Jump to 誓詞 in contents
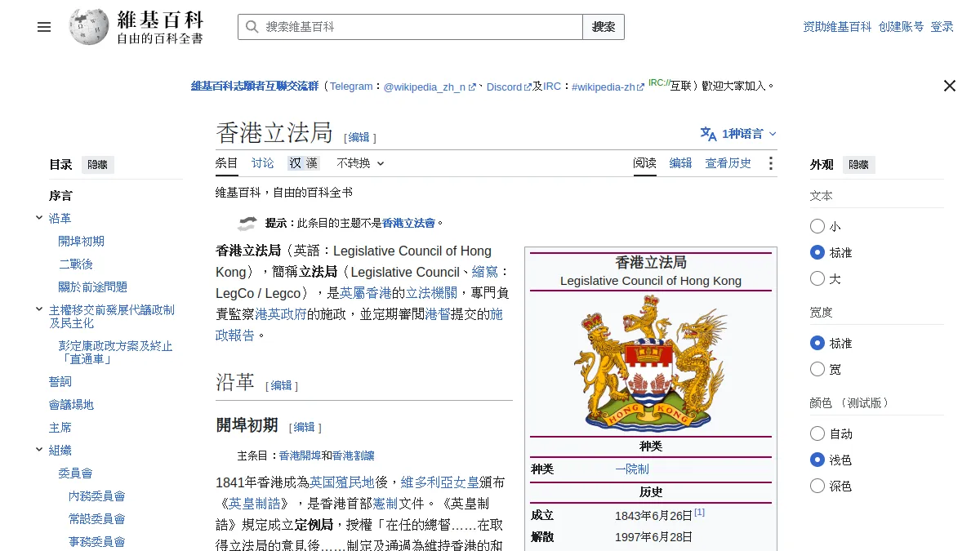This screenshot has width=980, height=551. pyautogui.click(x=60, y=382)
